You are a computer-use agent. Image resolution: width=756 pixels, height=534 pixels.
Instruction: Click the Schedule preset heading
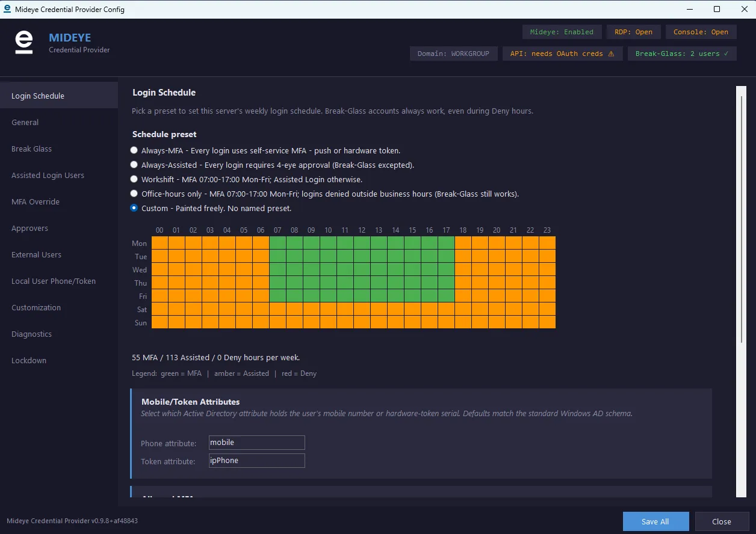(164, 134)
